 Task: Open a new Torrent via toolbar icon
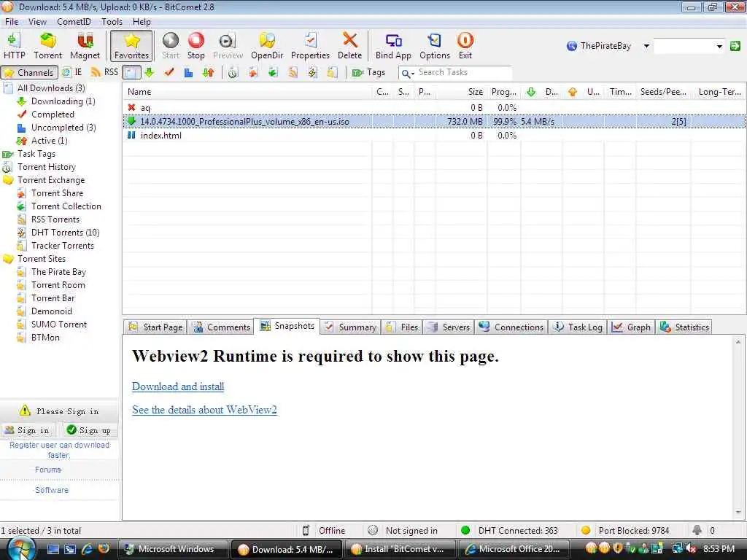(47, 46)
